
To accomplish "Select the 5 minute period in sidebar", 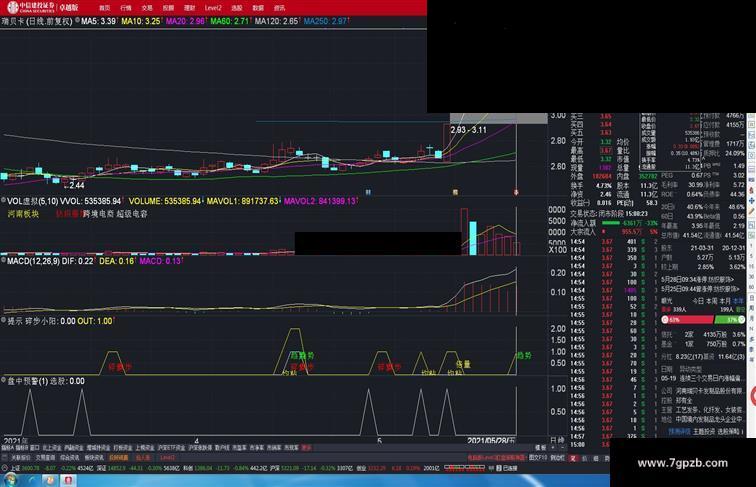I will point(751,256).
